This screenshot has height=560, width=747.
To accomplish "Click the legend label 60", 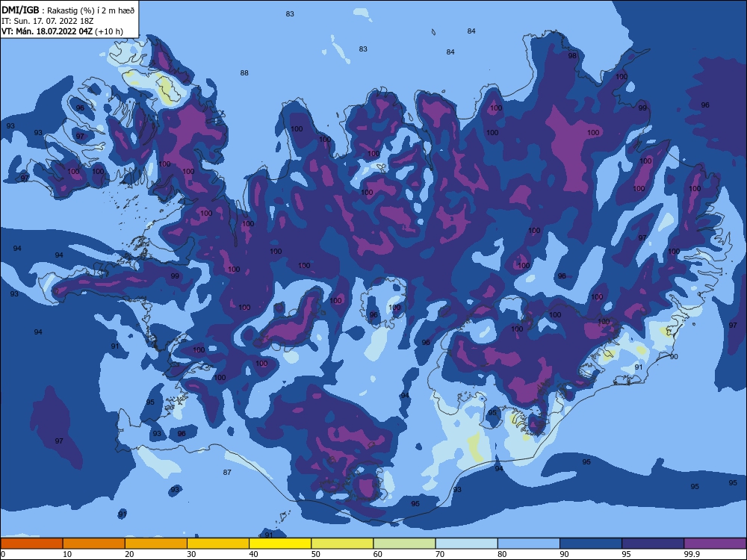I will pyautogui.click(x=378, y=554).
